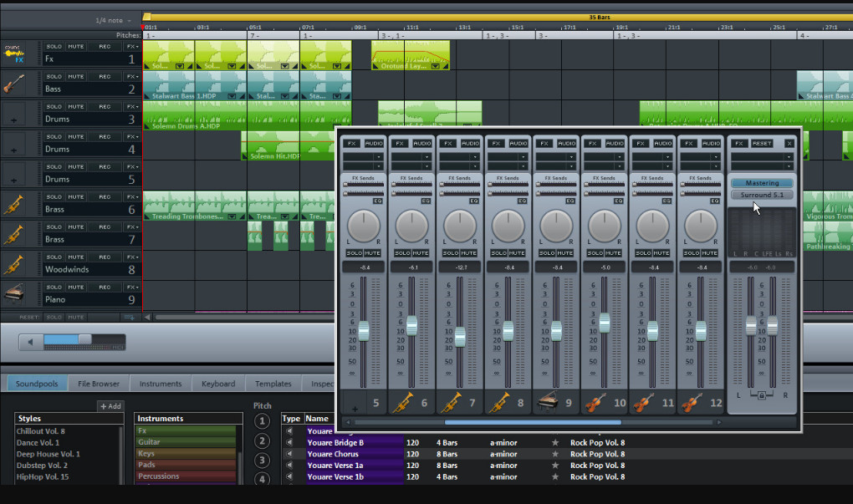Open 1/4 note grid dropdown
Viewport: 853px width, 504px height.
click(113, 21)
